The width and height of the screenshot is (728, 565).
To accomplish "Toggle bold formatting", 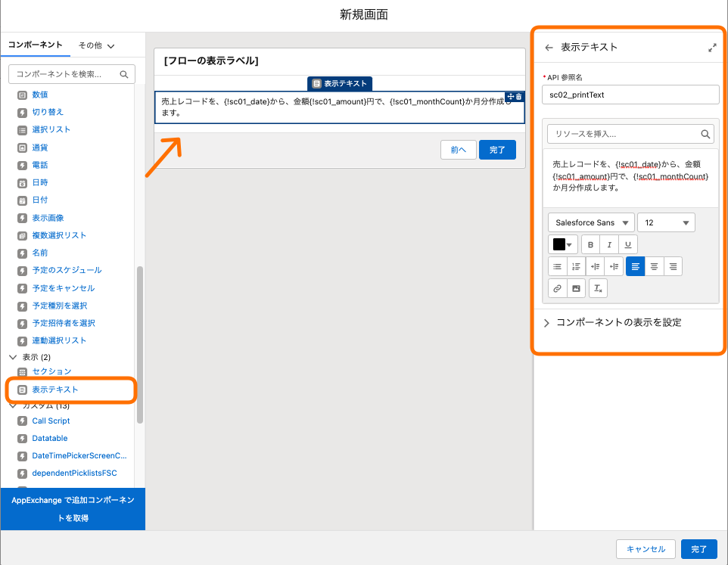I will (590, 244).
